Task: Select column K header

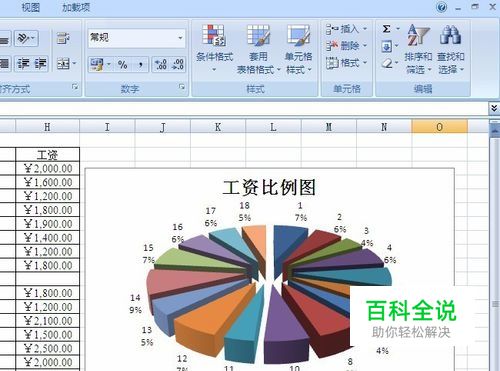Action: [x=218, y=127]
